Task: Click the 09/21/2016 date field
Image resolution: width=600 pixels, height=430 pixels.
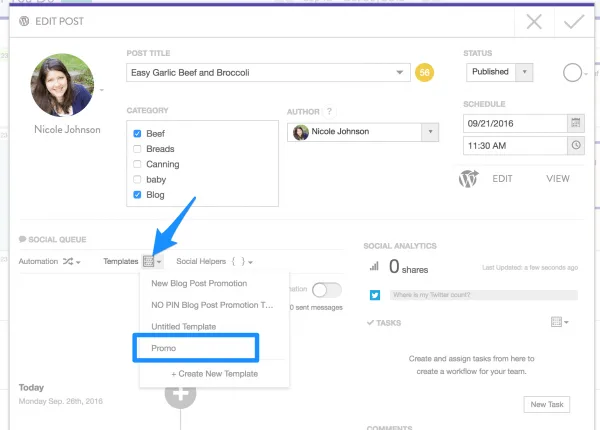Action: (515, 123)
